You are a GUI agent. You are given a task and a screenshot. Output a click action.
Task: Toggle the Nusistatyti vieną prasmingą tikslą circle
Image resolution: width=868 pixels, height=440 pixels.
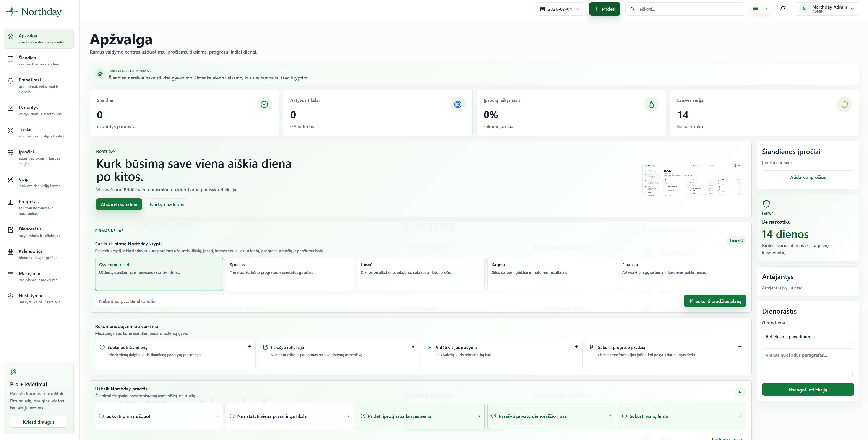pos(232,416)
